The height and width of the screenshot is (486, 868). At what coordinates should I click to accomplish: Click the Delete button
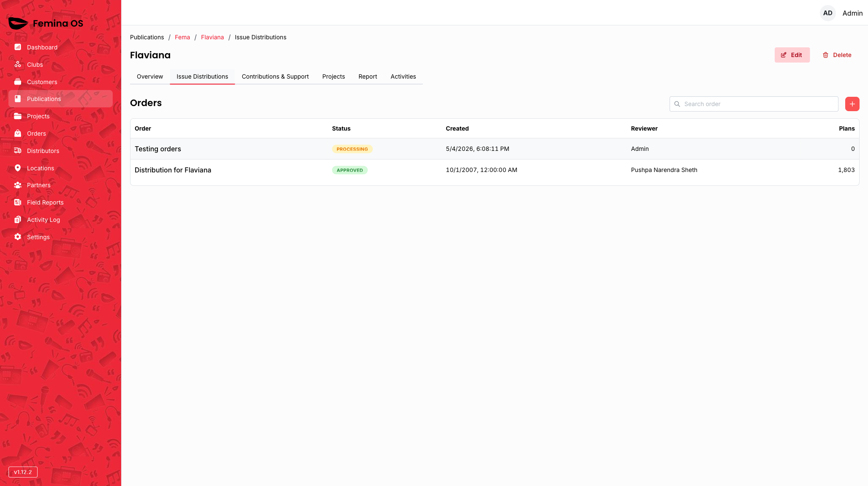tap(837, 55)
